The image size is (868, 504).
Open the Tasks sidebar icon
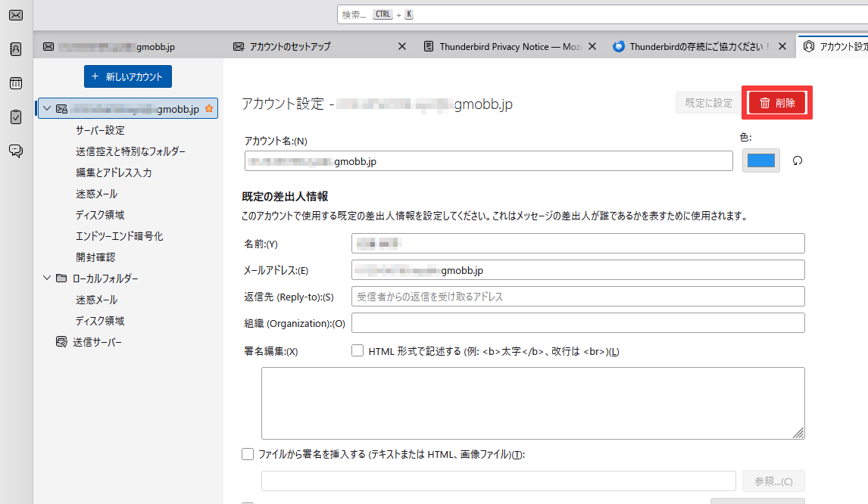[x=16, y=117]
